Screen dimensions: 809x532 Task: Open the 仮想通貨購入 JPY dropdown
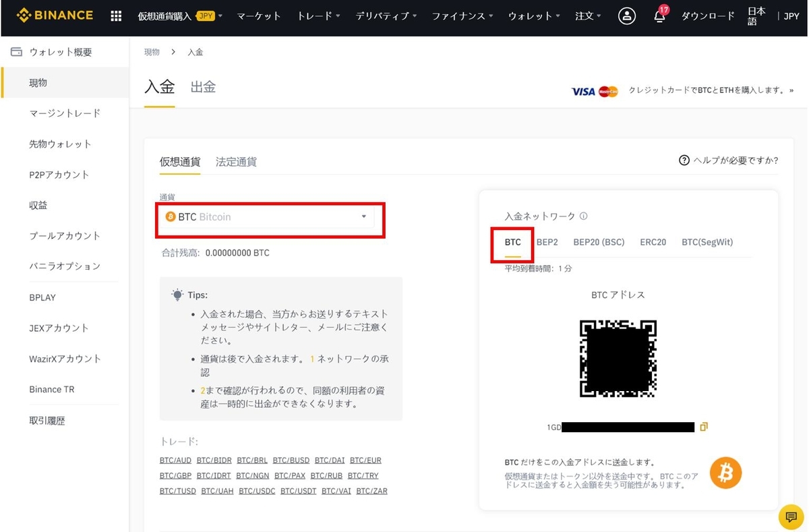pos(180,16)
